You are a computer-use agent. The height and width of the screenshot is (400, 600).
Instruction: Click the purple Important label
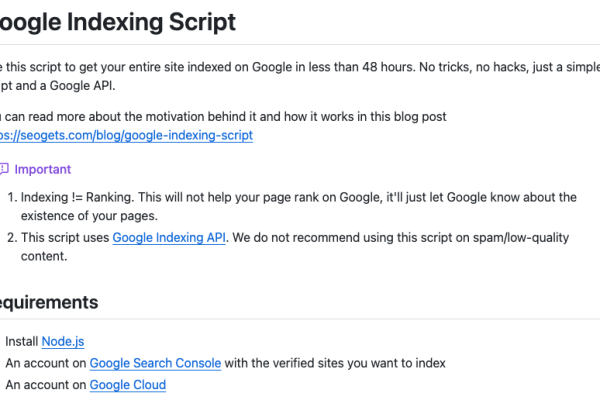[43, 169]
